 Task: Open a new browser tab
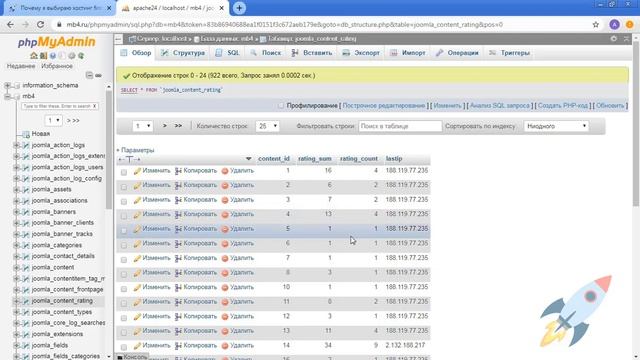pyautogui.click(x=239, y=8)
